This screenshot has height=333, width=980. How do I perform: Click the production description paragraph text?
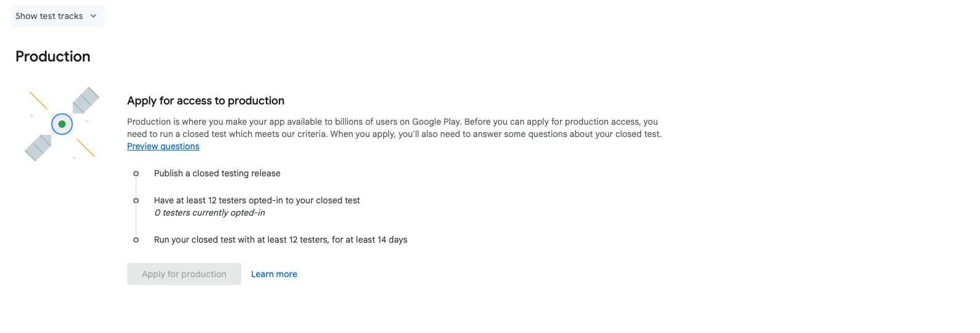(x=394, y=128)
